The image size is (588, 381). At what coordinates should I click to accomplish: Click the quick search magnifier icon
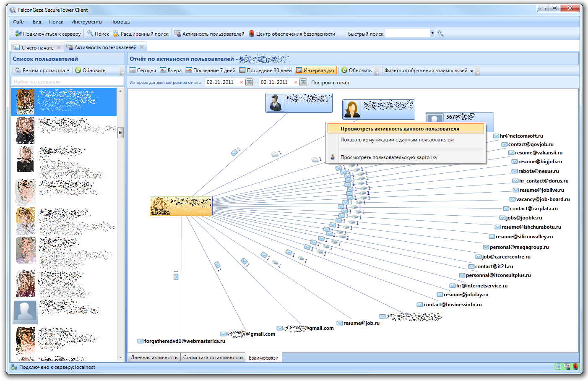[440, 34]
